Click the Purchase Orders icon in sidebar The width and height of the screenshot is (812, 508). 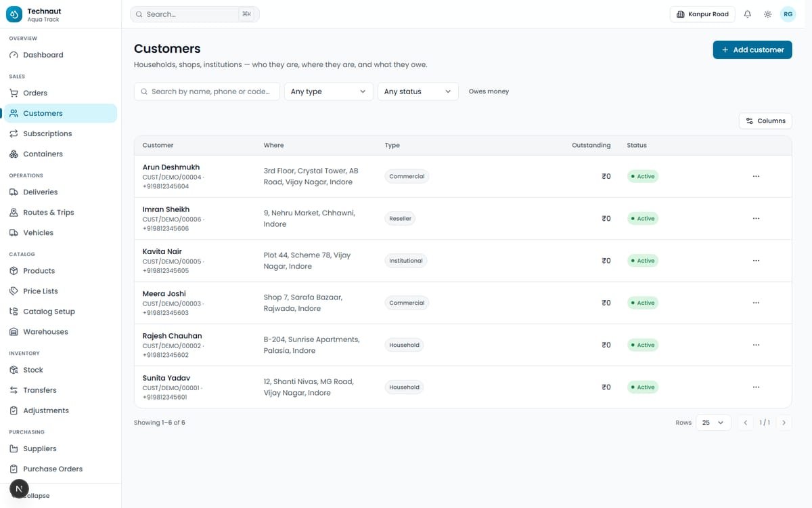click(14, 468)
